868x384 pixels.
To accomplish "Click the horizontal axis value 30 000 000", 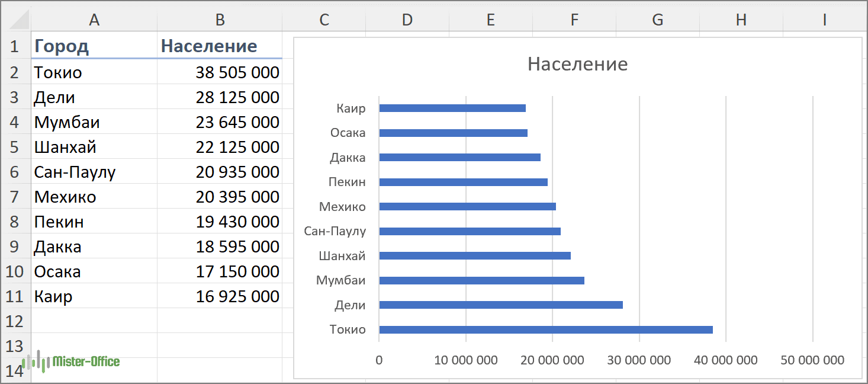I will click(x=639, y=360).
